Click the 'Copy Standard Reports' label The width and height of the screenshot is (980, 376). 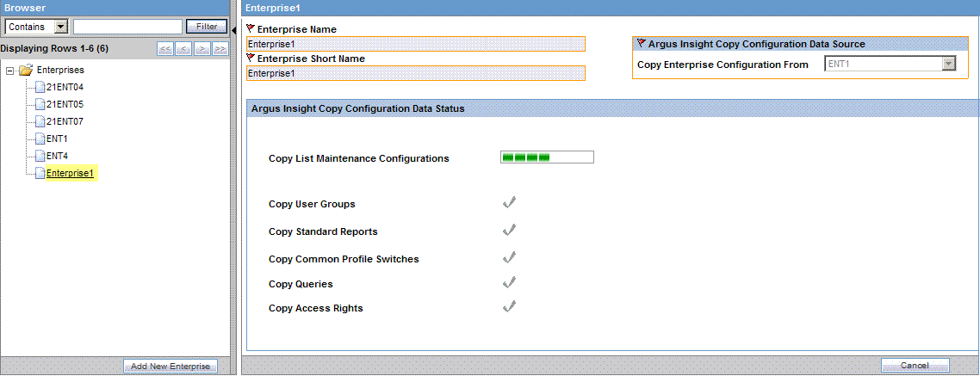coord(323,231)
